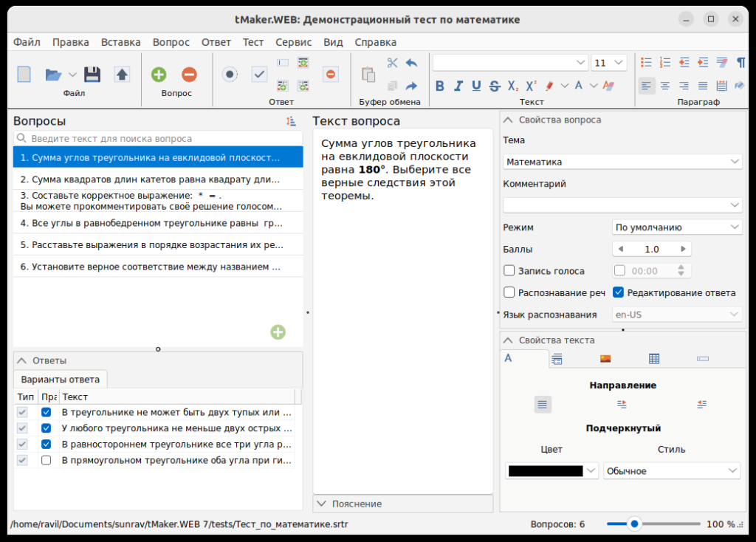Screen dimensions: 756x542
Task: Decrease Баллы with the left arrow
Action: point(620,249)
